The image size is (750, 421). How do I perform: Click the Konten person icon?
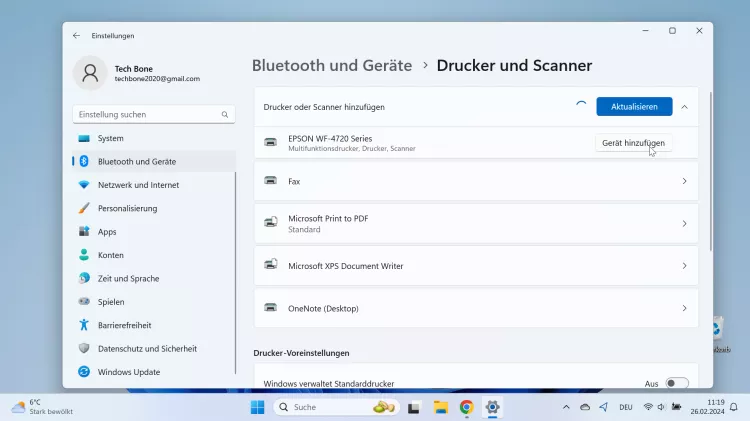tap(84, 255)
